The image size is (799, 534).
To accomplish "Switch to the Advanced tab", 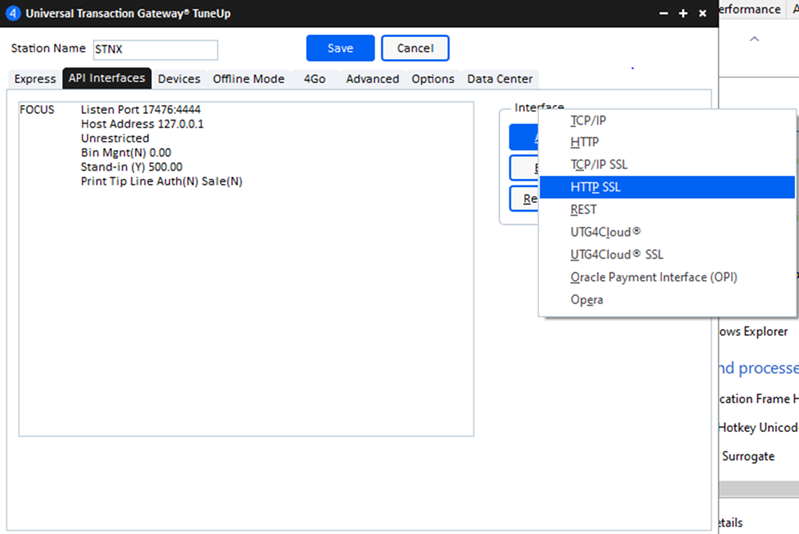I will pyautogui.click(x=372, y=79).
